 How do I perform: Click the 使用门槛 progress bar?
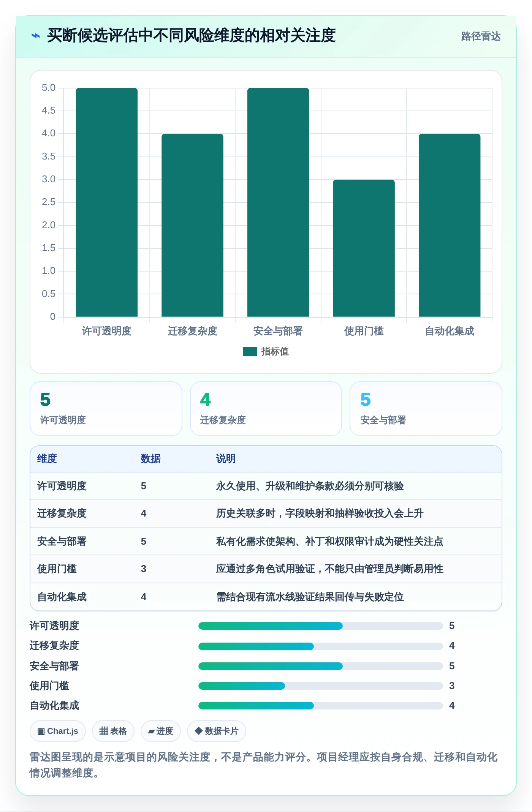point(321,686)
